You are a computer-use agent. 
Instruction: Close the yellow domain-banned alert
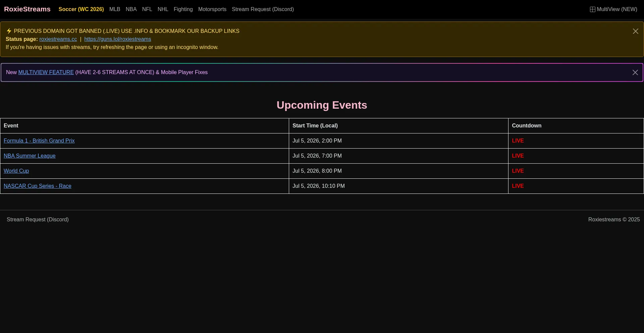pyautogui.click(x=636, y=31)
